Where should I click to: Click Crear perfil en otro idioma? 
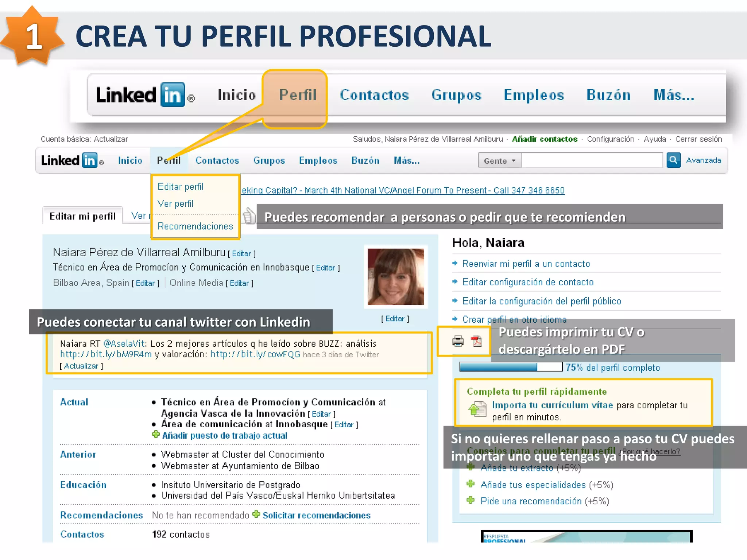[x=514, y=319]
